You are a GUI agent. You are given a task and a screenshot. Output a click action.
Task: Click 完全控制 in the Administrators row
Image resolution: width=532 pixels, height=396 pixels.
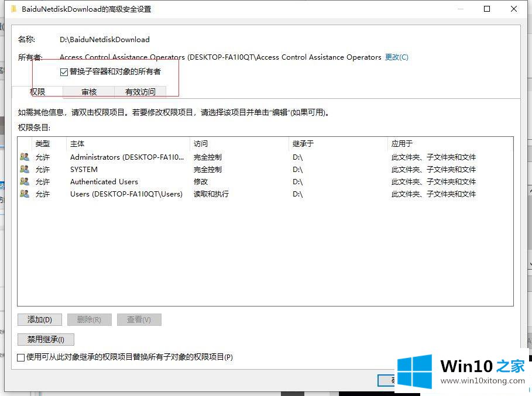click(208, 157)
